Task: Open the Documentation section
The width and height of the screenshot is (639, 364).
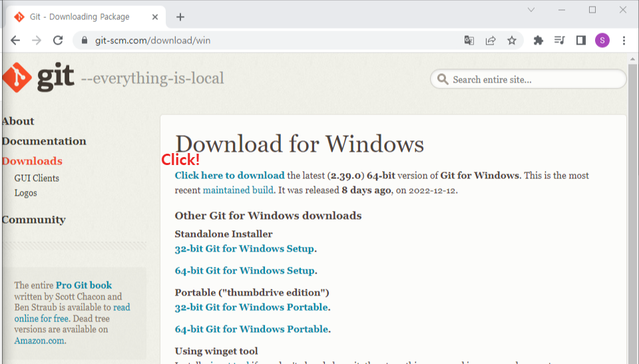Action: pos(44,141)
